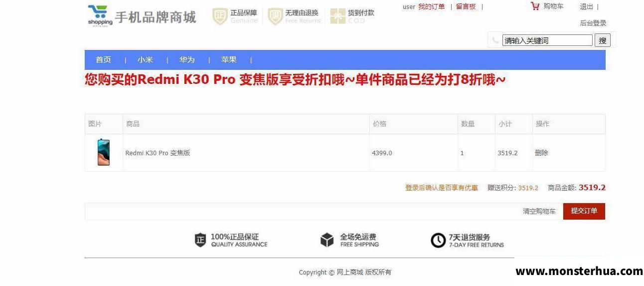Open the 后台登录 link

593,23
